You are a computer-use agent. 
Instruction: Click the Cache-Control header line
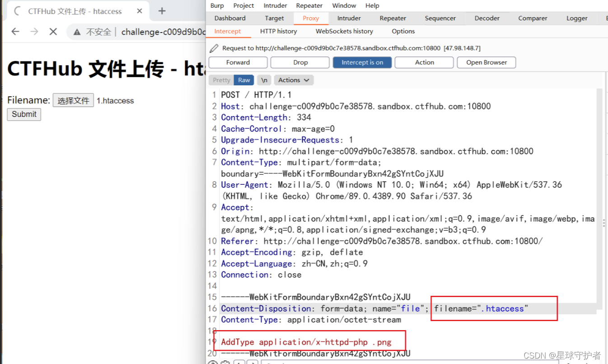(278, 129)
